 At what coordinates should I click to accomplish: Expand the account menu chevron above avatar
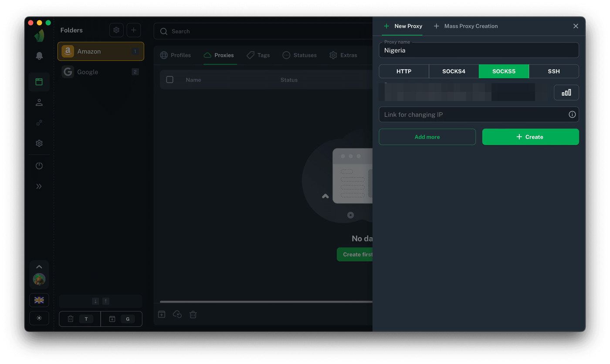pyautogui.click(x=39, y=267)
